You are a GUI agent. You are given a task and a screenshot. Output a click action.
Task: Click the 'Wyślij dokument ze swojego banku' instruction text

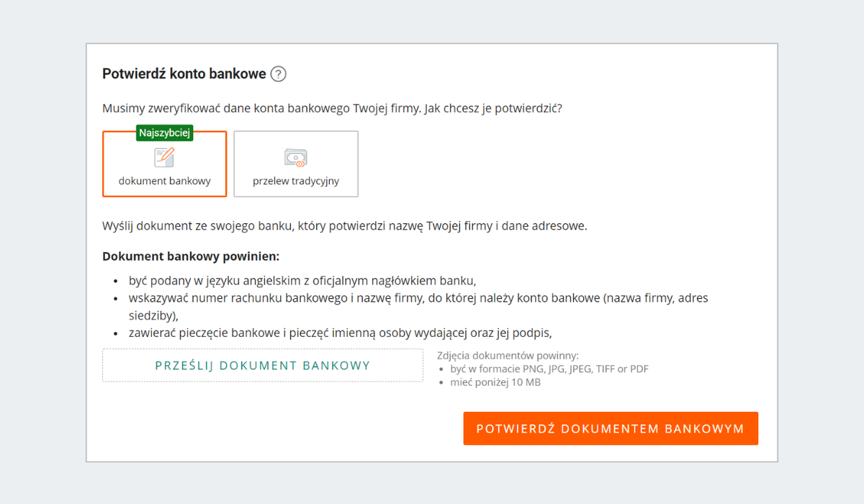coord(345,225)
